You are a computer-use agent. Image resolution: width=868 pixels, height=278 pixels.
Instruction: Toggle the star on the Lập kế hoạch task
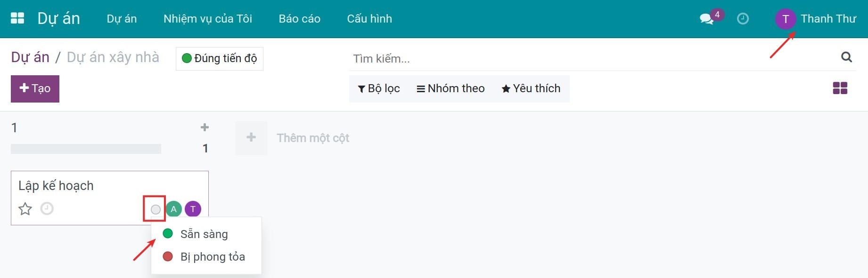click(x=25, y=209)
